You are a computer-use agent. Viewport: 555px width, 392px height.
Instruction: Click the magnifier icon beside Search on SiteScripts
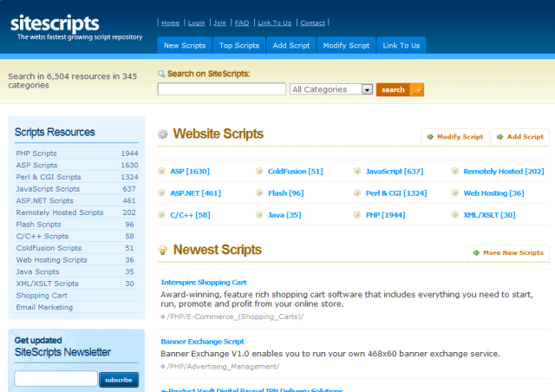coord(161,74)
